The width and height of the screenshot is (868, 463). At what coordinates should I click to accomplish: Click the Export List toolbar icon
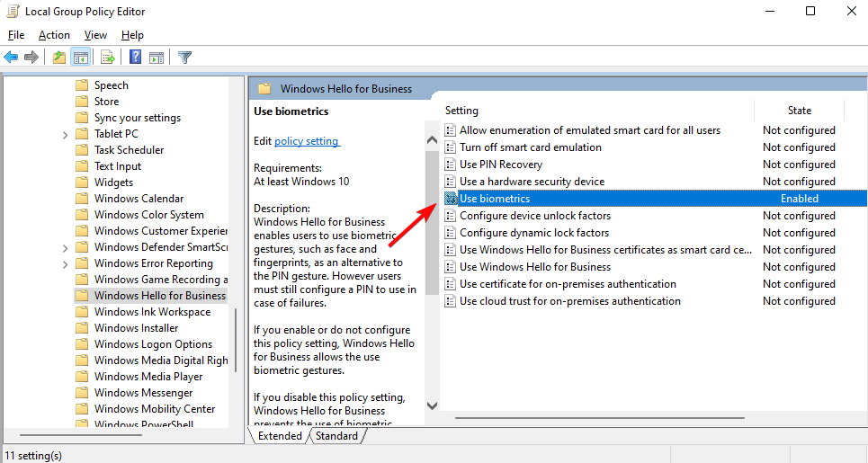pyautogui.click(x=108, y=57)
